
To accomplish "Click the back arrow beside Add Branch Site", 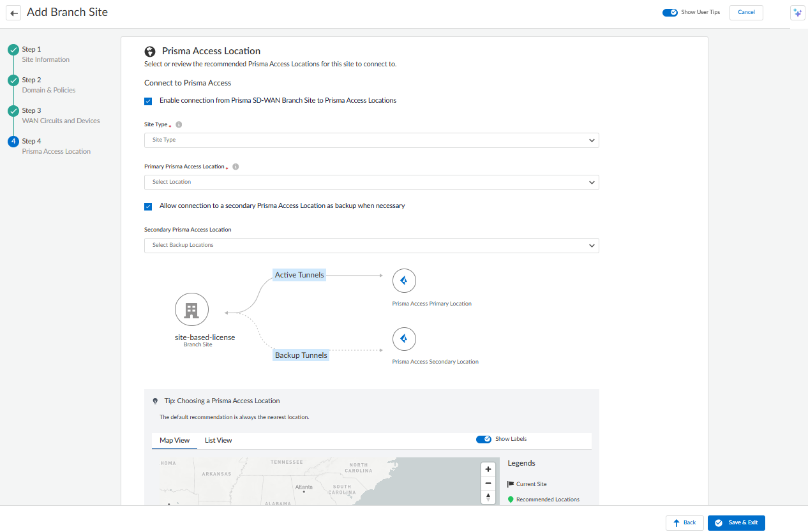I will [13, 13].
